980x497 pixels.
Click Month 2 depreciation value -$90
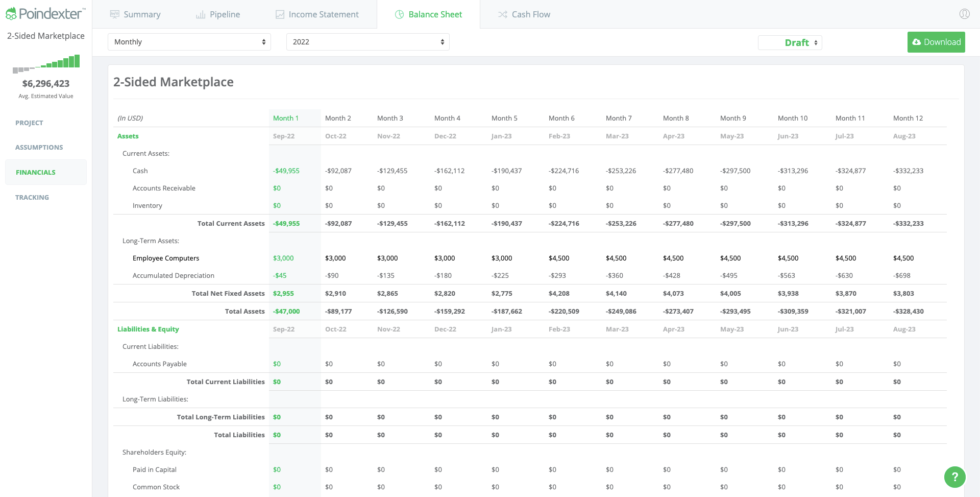click(332, 275)
